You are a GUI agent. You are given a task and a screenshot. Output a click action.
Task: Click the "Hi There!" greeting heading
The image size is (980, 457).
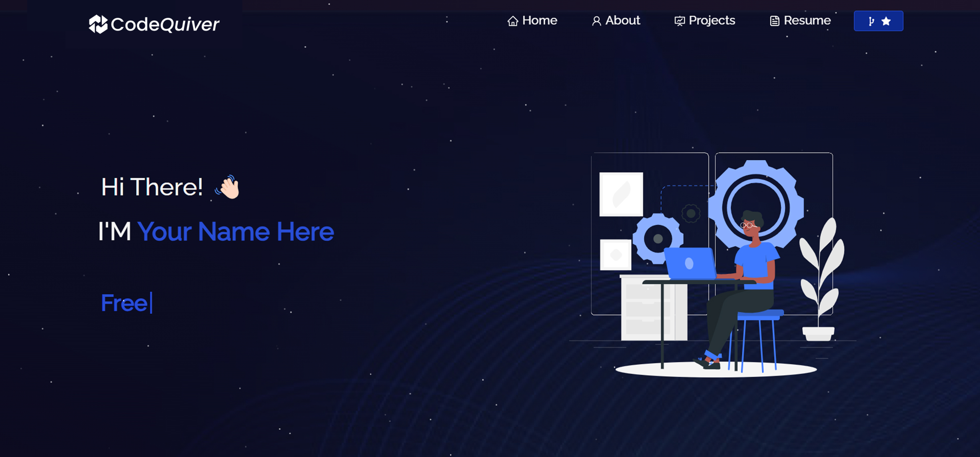152,187
